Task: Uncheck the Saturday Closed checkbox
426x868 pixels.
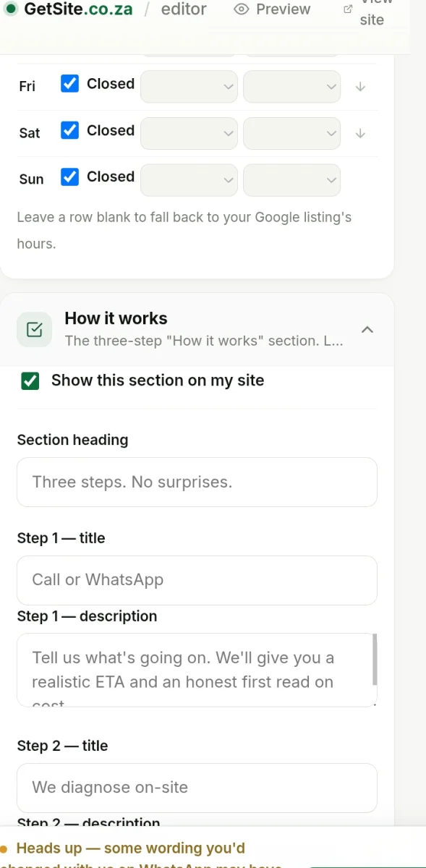Action: coord(69,130)
